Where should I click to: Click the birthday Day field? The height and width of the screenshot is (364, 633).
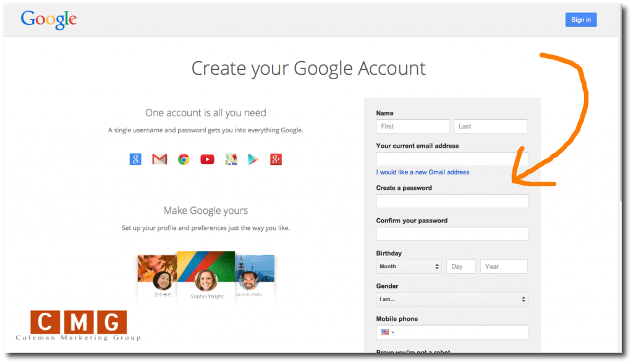point(461,266)
